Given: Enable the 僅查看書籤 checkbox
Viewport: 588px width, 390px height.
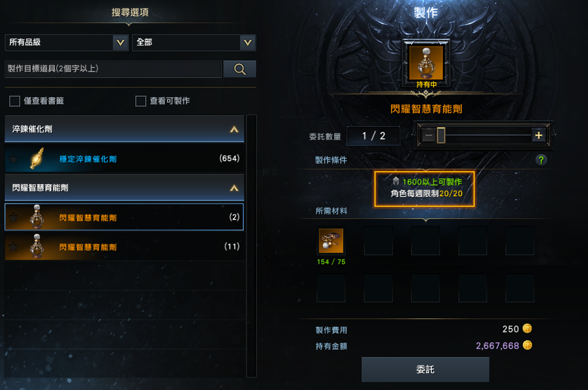Looking at the screenshot, I should coord(15,101).
